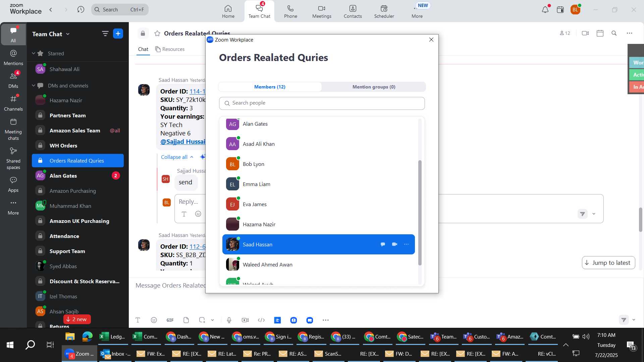Star the Orders Realated Quries channel
The image size is (644, 362).
coord(157,33)
